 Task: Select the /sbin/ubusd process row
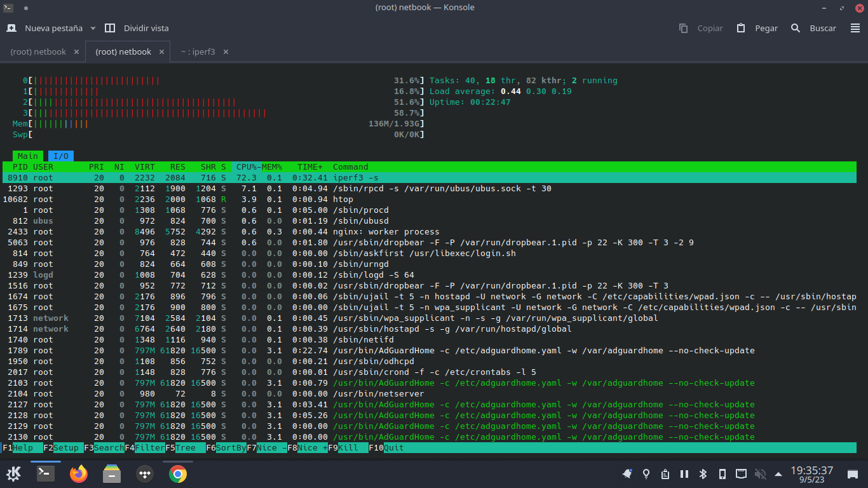pyautogui.click(x=430, y=220)
